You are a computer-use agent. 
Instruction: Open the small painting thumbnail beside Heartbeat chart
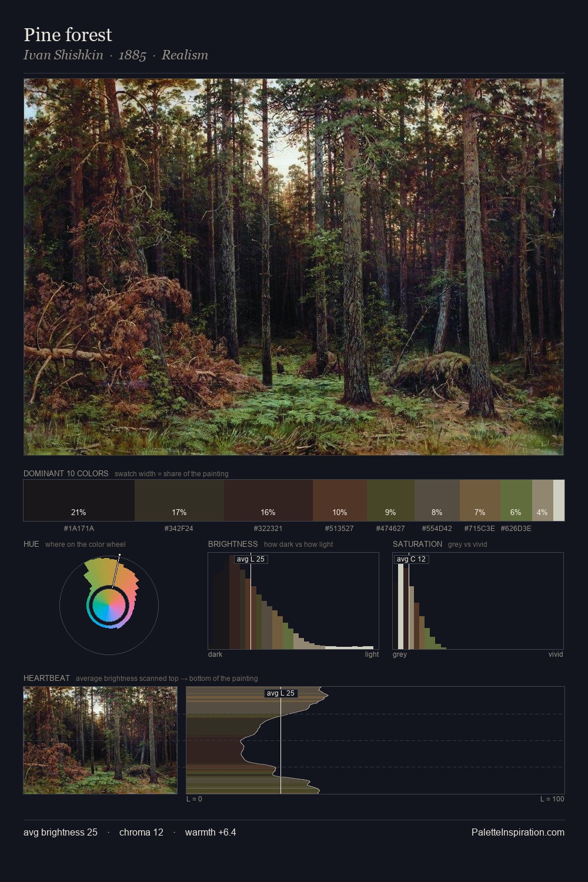pyautogui.click(x=100, y=740)
